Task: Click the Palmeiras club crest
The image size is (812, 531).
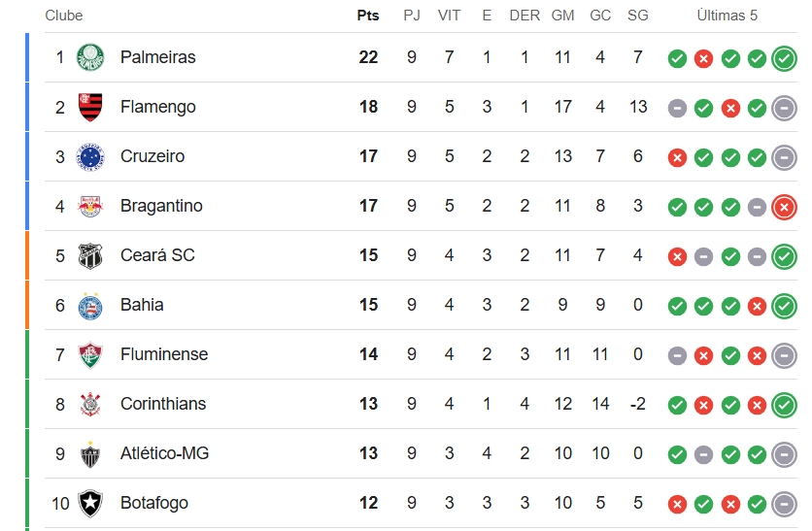Action: point(90,57)
